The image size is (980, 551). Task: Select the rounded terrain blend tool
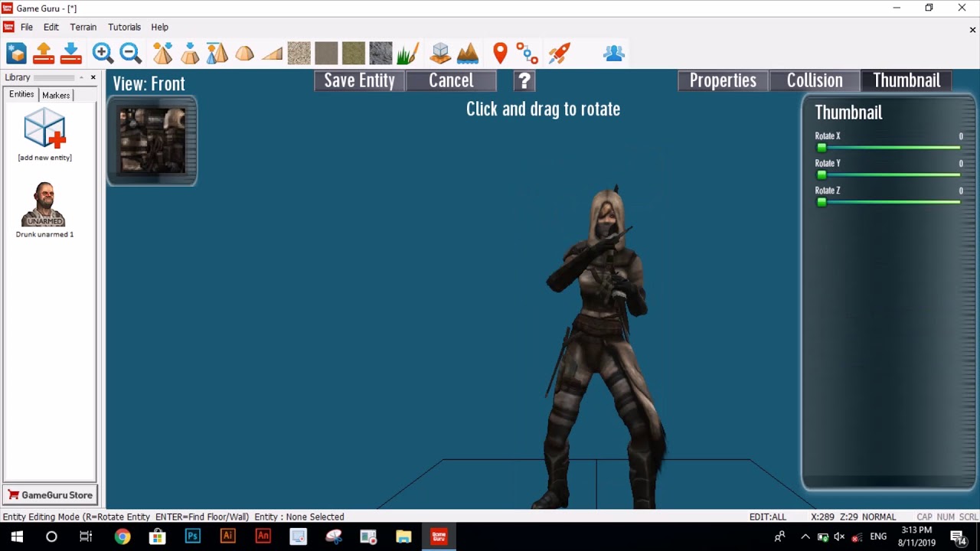click(244, 53)
